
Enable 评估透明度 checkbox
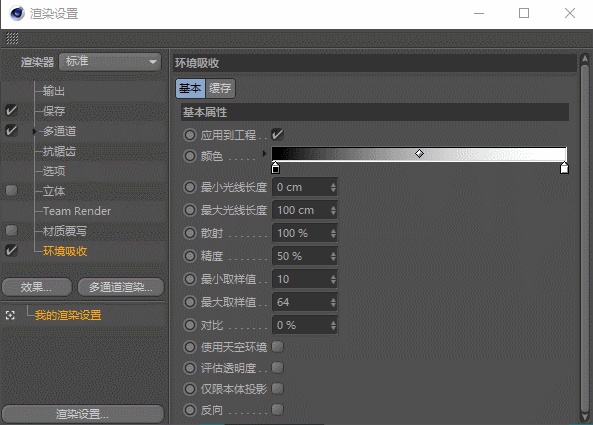tap(278, 367)
